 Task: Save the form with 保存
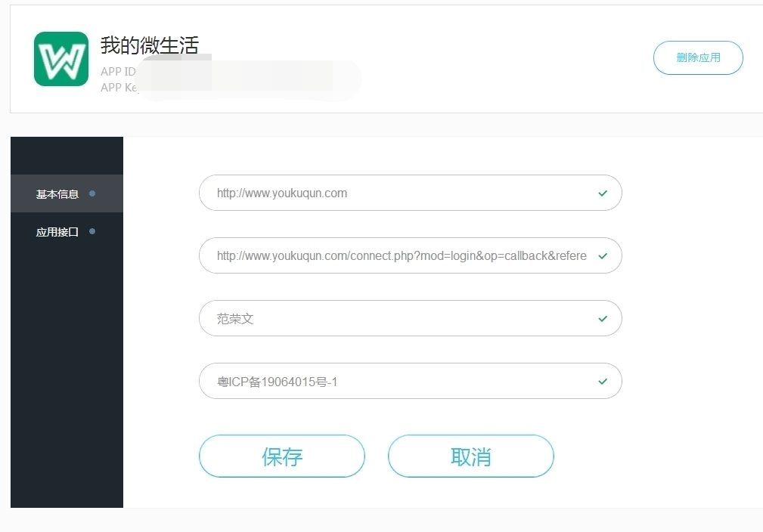282,456
